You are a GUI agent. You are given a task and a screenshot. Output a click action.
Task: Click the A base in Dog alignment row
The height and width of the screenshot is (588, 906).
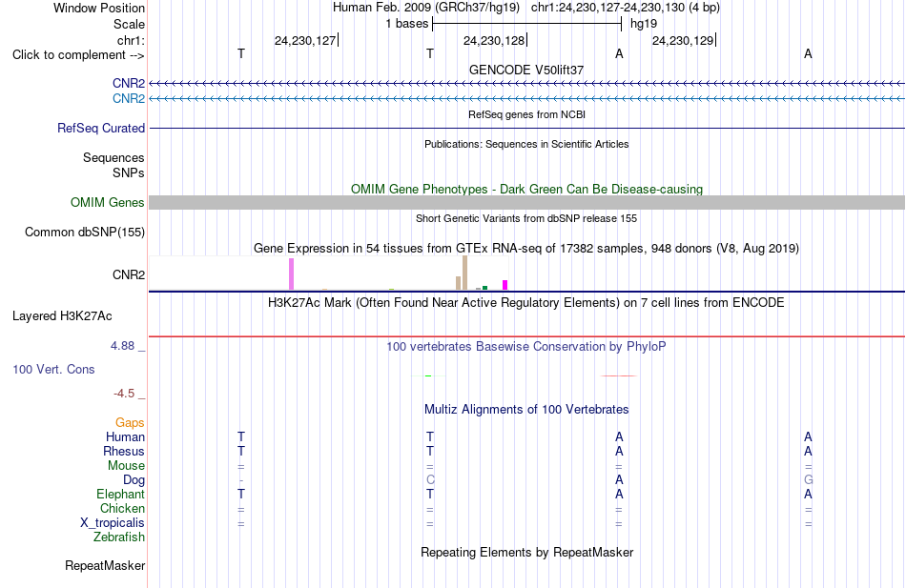619,480
